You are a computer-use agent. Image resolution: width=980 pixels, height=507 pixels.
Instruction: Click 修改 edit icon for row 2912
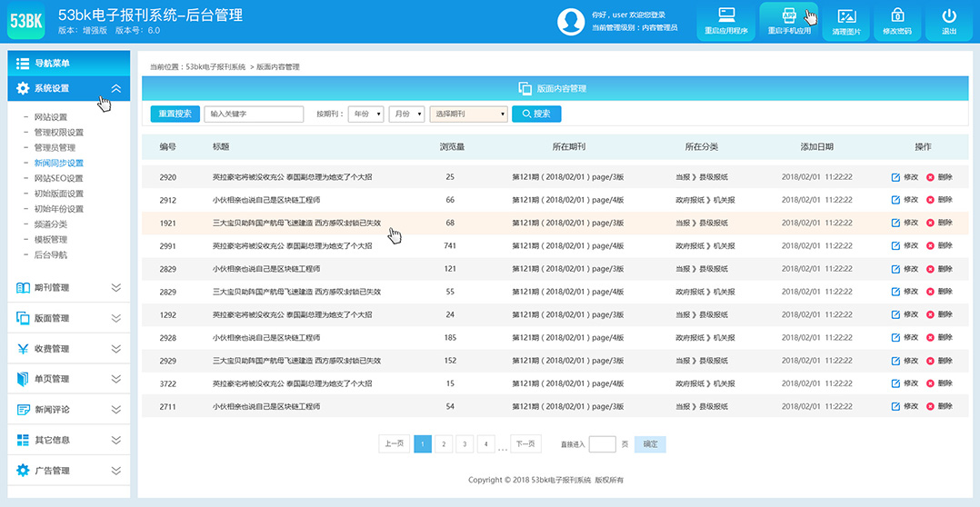895,200
